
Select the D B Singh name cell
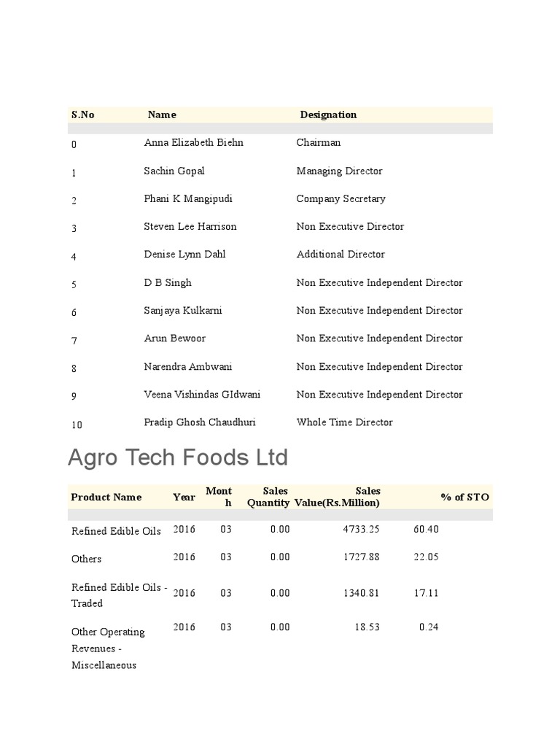click(x=168, y=282)
